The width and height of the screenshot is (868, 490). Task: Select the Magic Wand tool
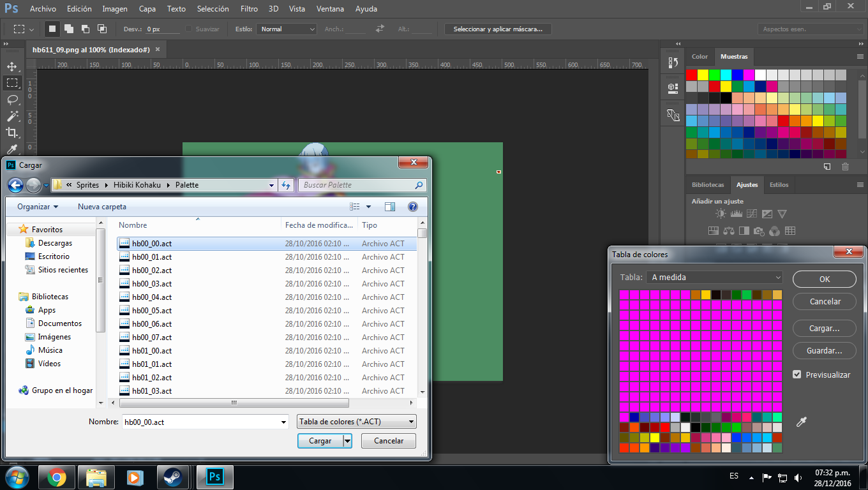pos(12,116)
